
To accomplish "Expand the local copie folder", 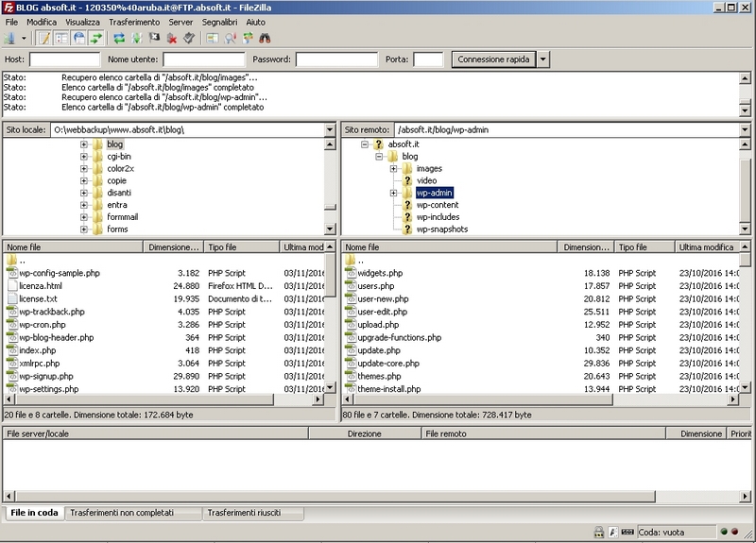I will pos(84,180).
